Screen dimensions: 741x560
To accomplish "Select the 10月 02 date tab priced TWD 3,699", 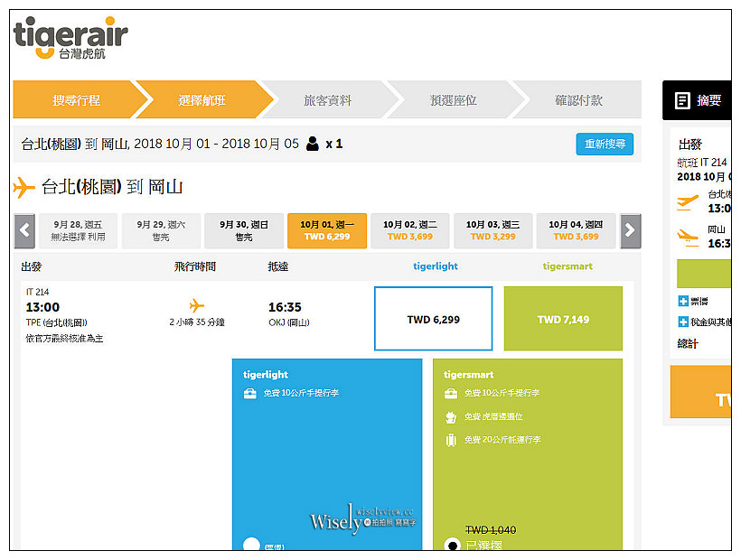I will 408,230.
